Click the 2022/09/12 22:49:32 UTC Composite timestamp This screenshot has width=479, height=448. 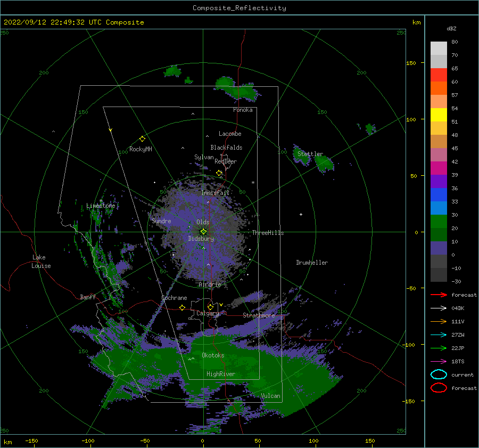click(73, 22)
